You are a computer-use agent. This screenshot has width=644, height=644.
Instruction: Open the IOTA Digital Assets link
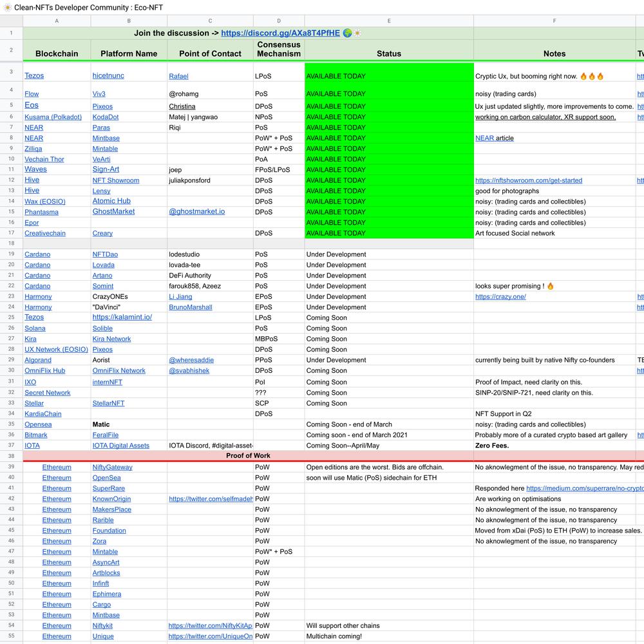(121, 446)
